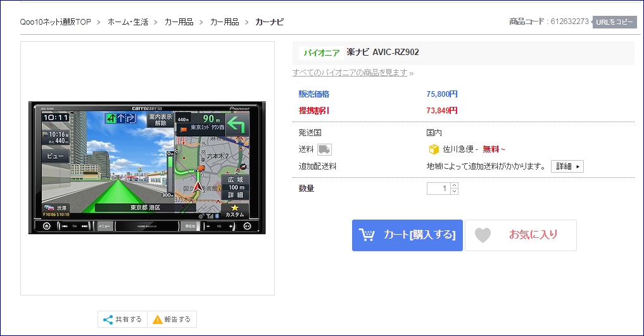Image resolution: width=644 pixels, height=336 pixels.
Task: Click the orange warning triangle icon
Action: 157,320
